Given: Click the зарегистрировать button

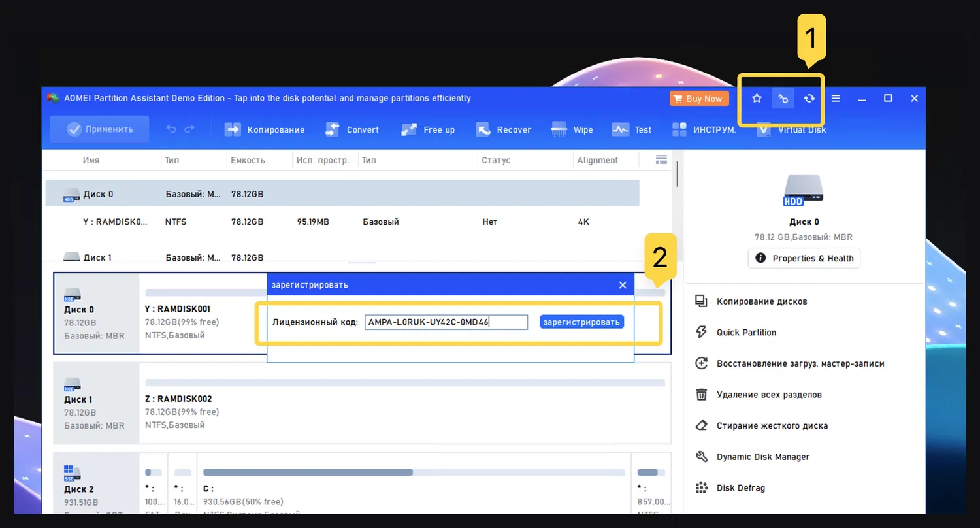Looking at the screenshot, I should (581, 322).
